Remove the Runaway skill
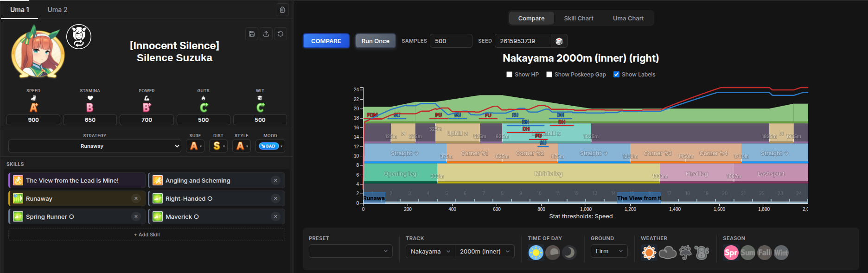This screenshot has height=273, width=868. [x=136, y=198]
